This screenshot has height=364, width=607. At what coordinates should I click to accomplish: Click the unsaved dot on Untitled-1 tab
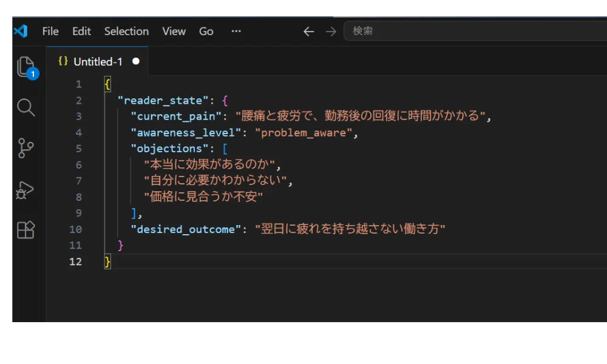point(136,61)
